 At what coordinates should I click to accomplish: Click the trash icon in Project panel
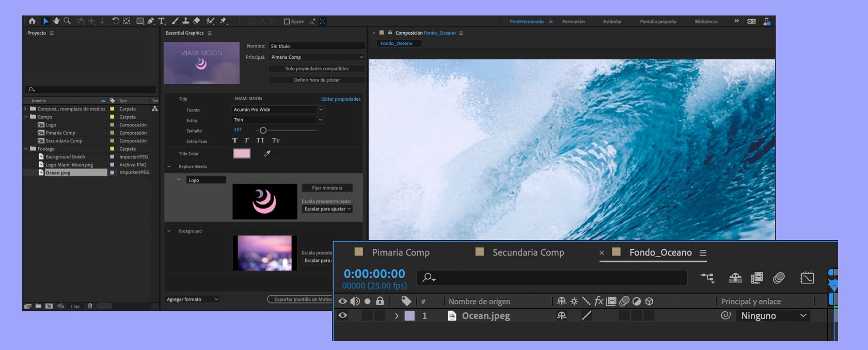(x=90, y=306)
